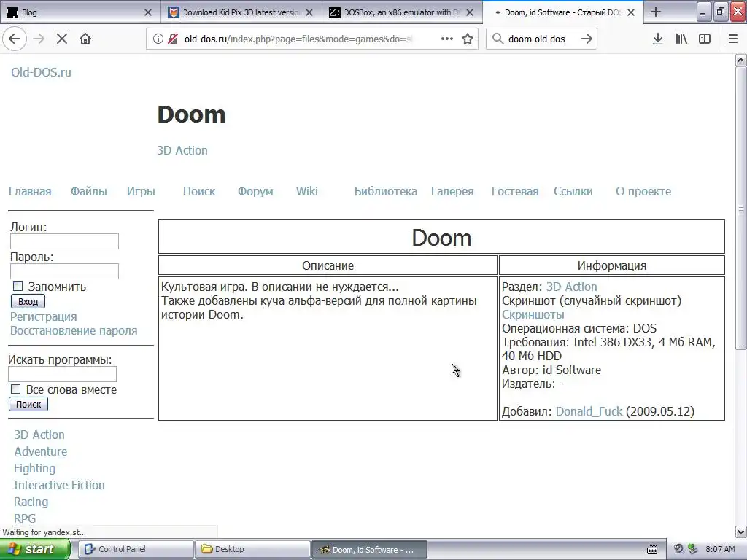Focus the Искать программы input field

click(63, 374)
